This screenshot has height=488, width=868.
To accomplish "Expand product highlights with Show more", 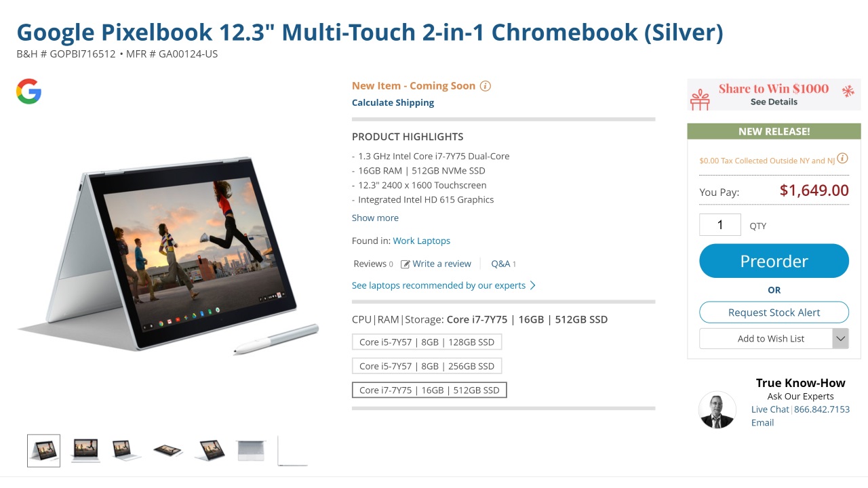I will (375, 218).
